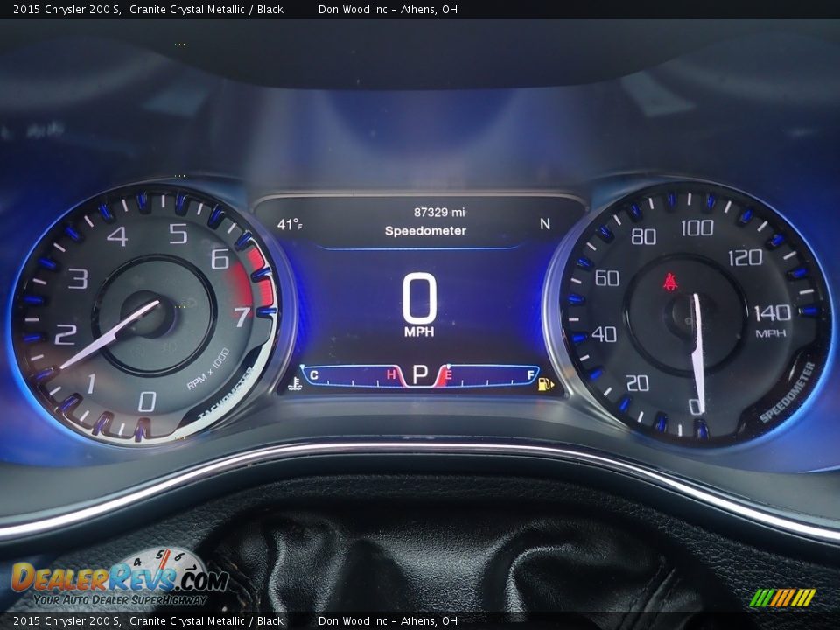
Task: Select the Speedometer label in center display
Action: tap(425, 231)
